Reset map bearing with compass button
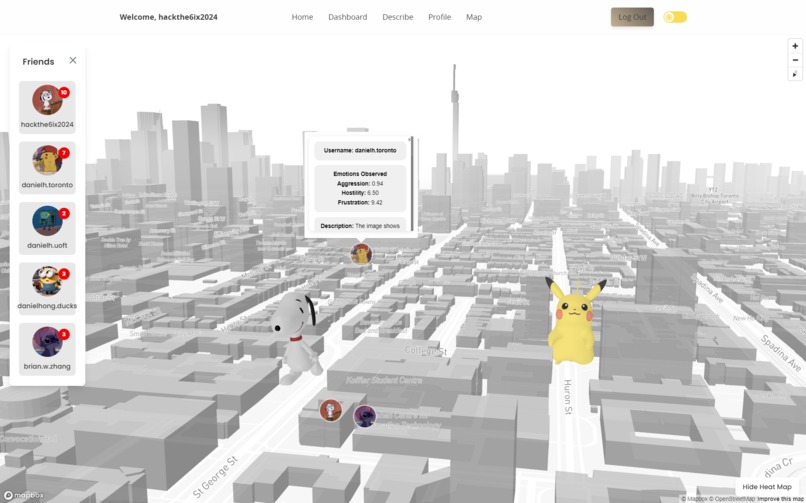Image resolution: width=806 pixels, height=503 pixels. 795,74
